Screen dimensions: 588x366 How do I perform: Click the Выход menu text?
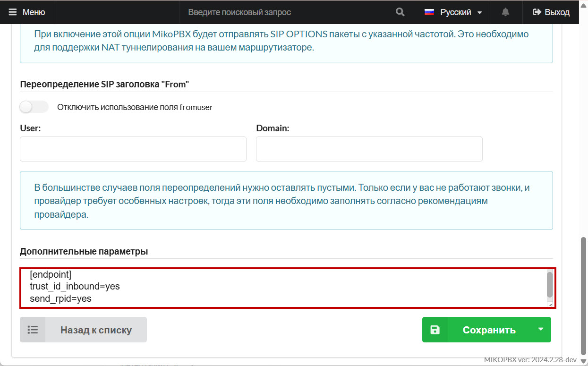[557, 12]
